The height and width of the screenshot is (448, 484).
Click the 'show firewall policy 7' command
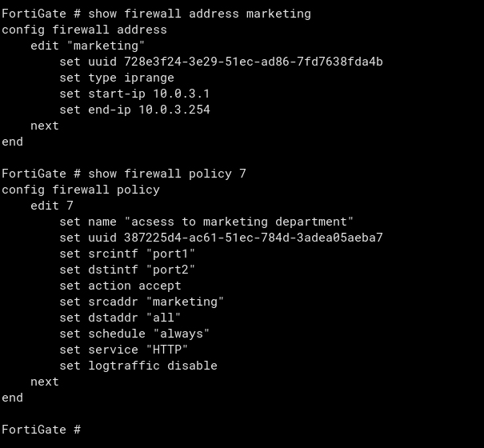167,174
